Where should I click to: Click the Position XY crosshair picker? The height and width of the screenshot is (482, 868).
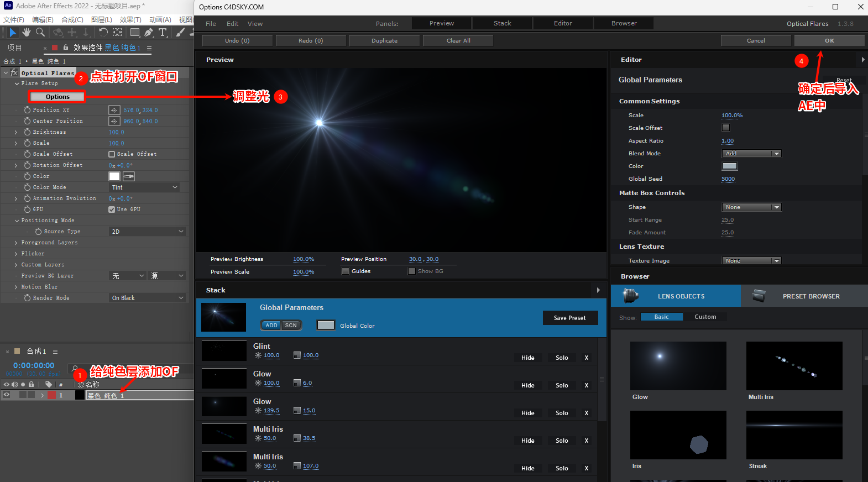point(114,110)
